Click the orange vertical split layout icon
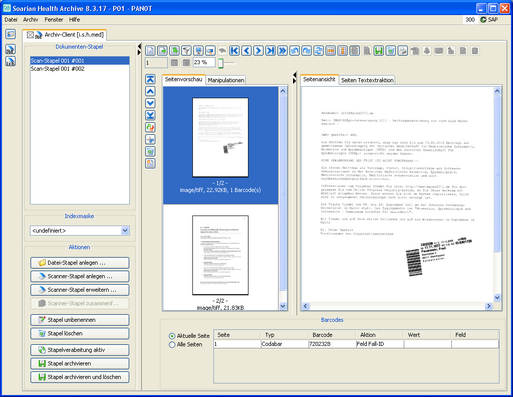Screen dimensions: 513x397 coord(342,51)
